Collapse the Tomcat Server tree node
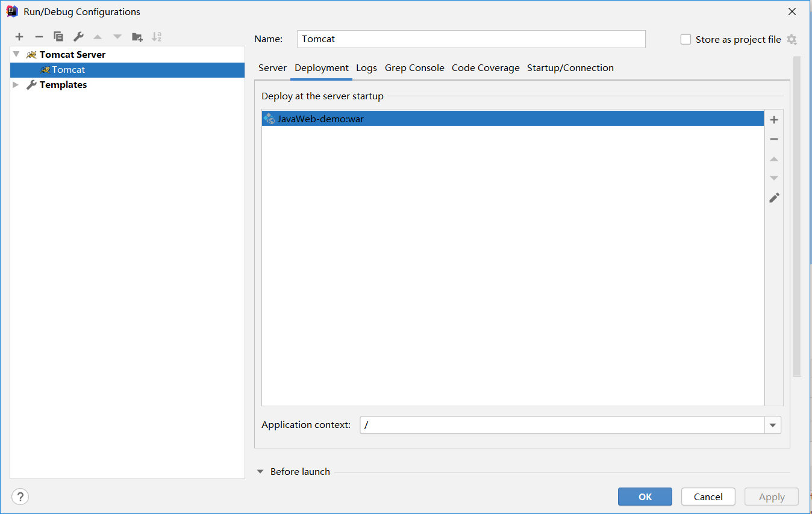Screen dimensions: 812x514 (16, 54)
